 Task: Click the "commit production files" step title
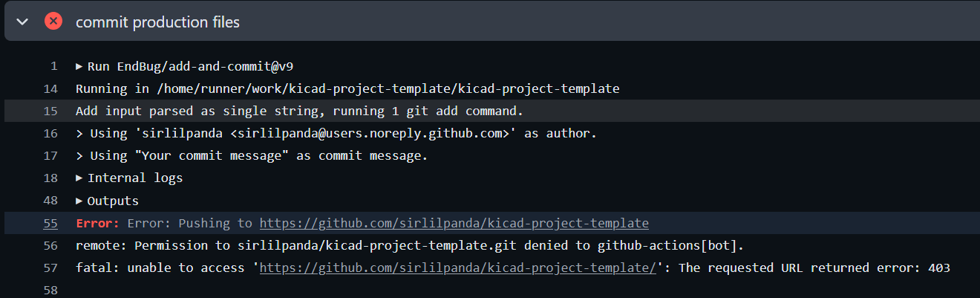click(157, 22)
